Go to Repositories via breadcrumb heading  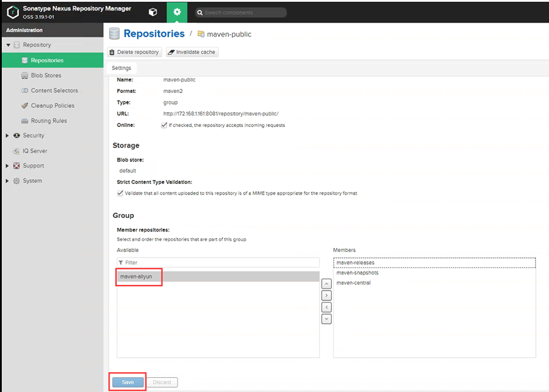click(154, 33)
